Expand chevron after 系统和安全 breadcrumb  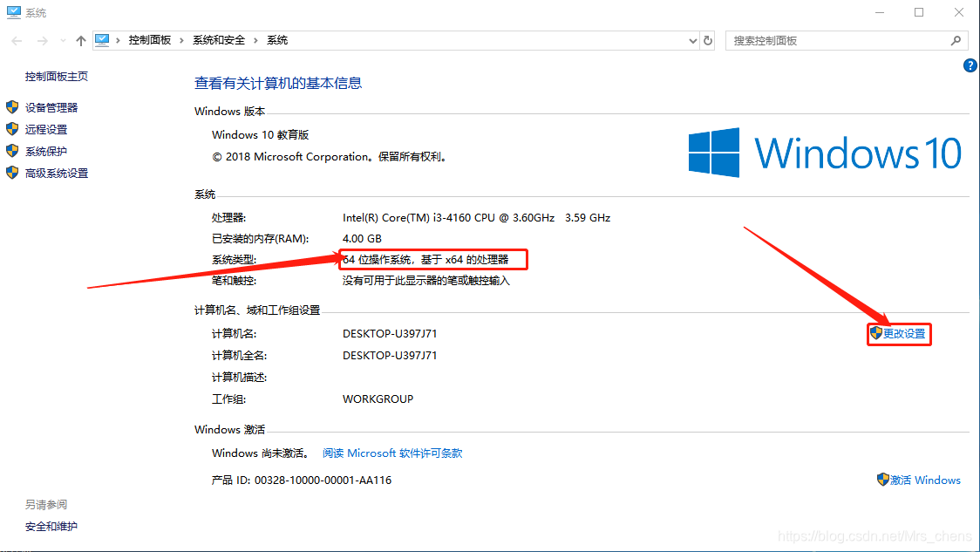(255, 41)
